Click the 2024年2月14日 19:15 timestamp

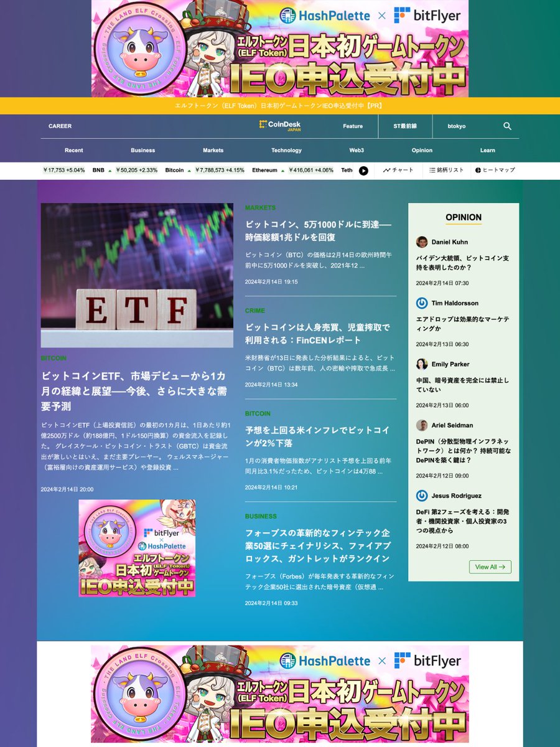271,281
